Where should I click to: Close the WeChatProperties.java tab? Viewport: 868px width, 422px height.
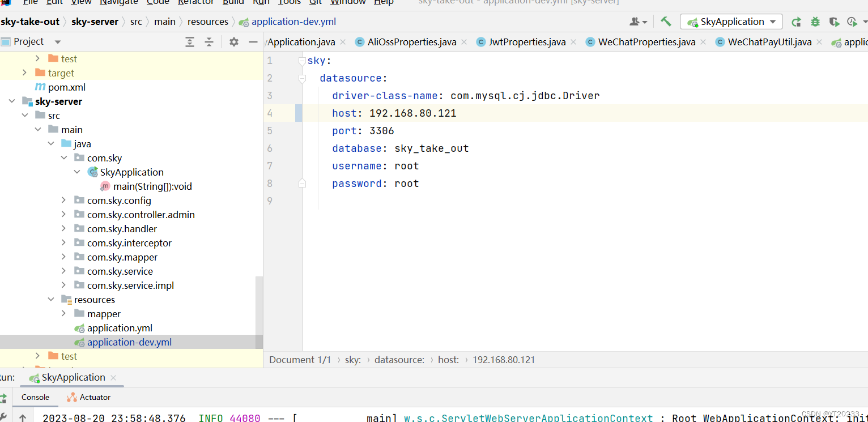pos(703,42)
